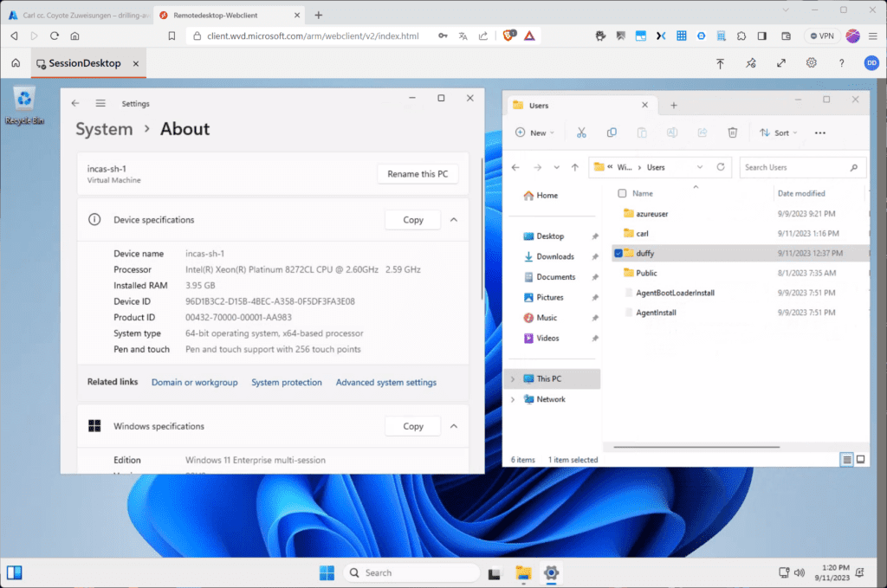Image resolution: width=887 pixels, height=588 pixels.
Task: Enter fullscreen mode in the webclient toolbar
Action: click(x=780, y=63)
